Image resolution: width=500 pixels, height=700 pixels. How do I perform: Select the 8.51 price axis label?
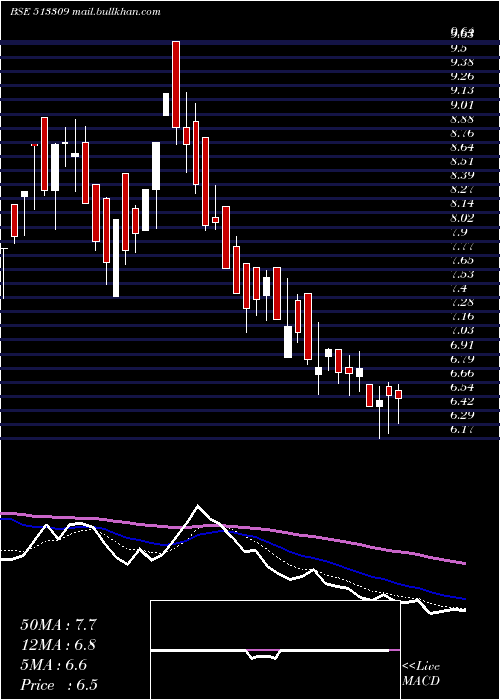(462, 161)
